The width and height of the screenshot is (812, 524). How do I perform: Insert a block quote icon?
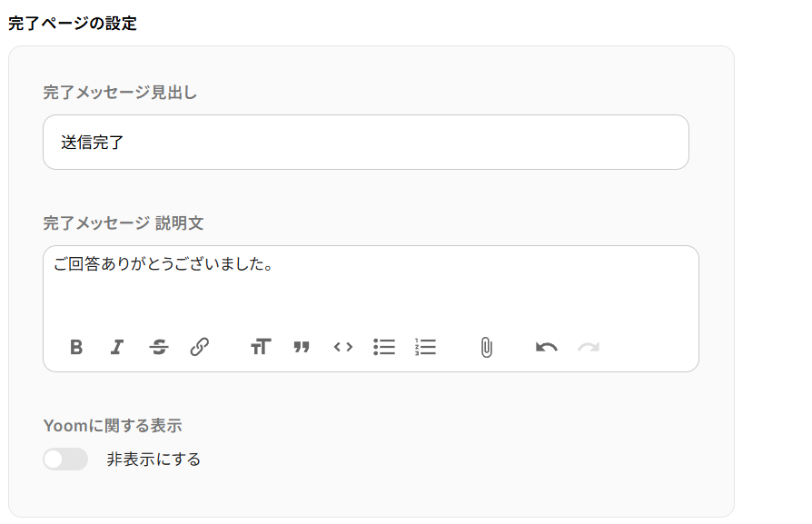click(302, 347)
